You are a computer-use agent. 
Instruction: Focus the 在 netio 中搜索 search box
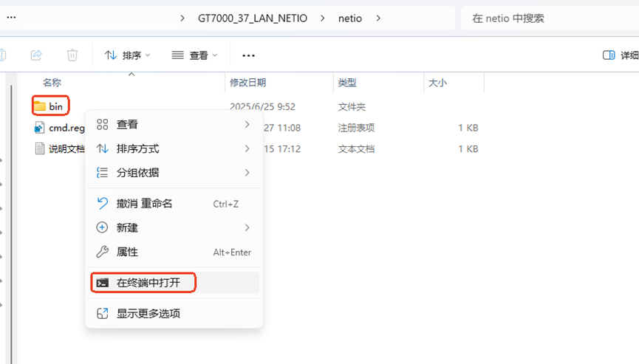click(550, 18)
